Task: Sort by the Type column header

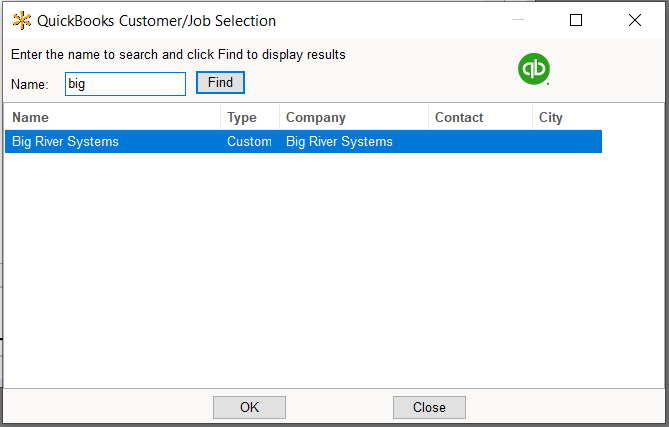Action: [x=249, y=118]
